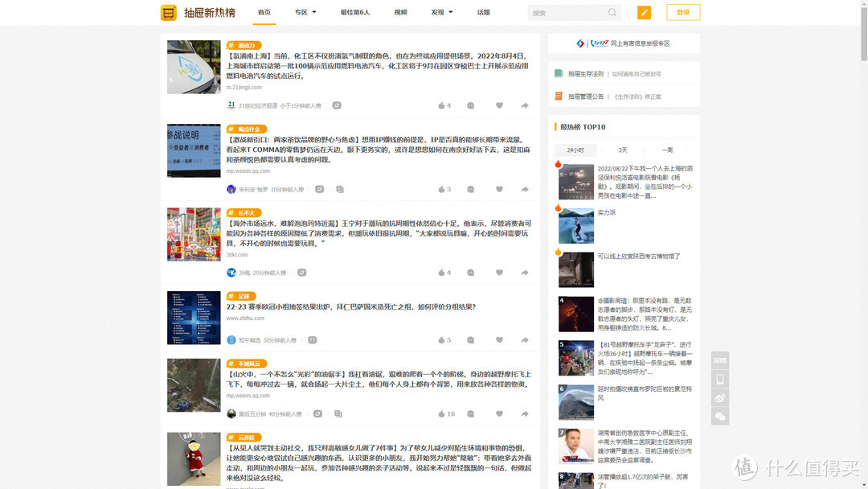Image resolution: width=868 pixels, height=489 pixels.
Task: Click the 不测风云 topic tag
Action: pos(247,364)
